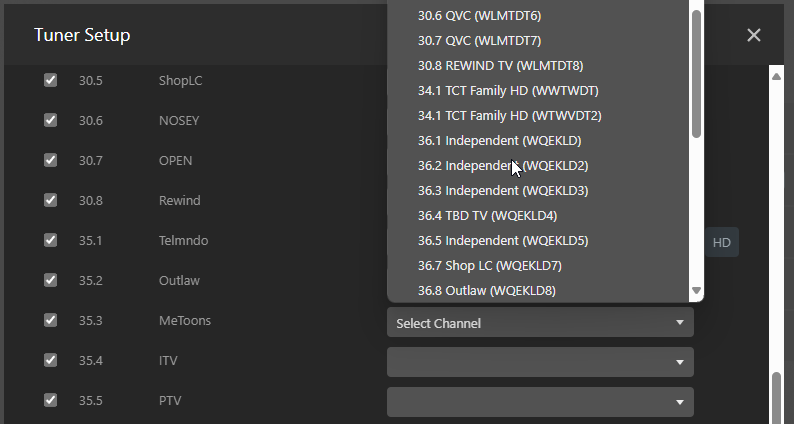Pick 36.7 Shop LC (WQEKLD7) channel
The image size is (794, 424).
pos(489,265)
